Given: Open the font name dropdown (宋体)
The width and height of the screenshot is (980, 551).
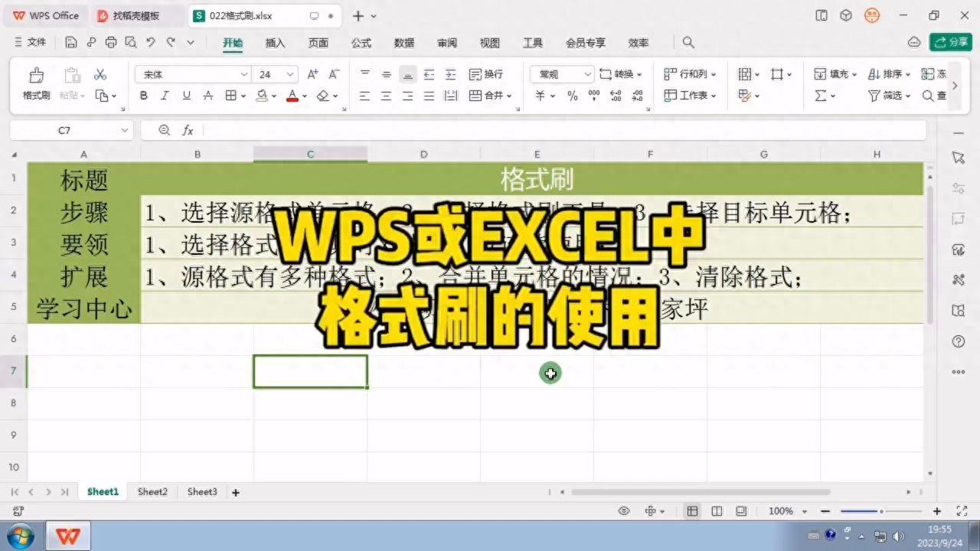Looking at the screenshot, I should (x=244, y=74).
